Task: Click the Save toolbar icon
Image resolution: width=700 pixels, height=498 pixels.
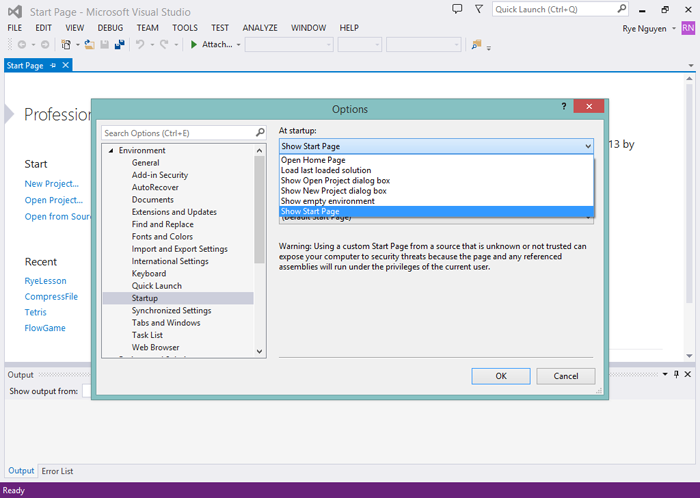Action: click(x=104, y=45)
